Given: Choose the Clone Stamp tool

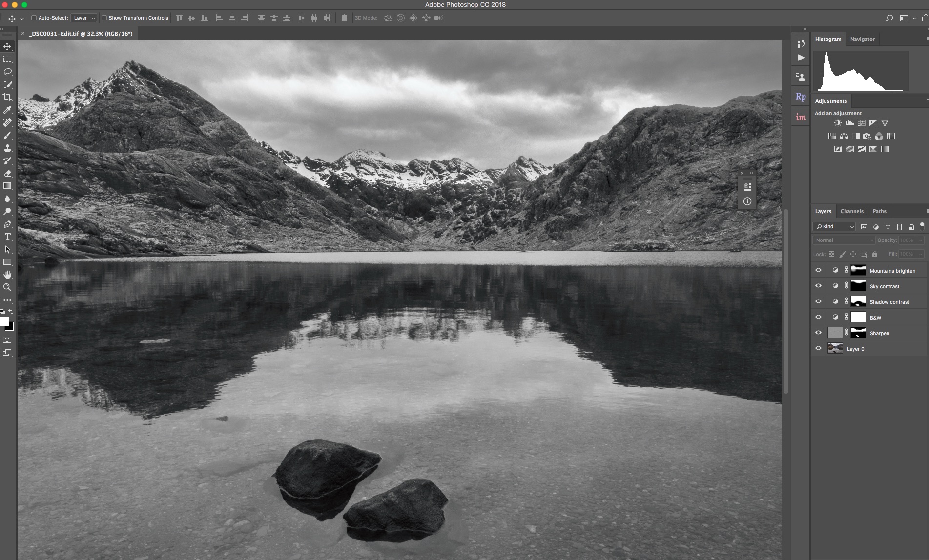Looking at the screenshot, I should point(7,148).
